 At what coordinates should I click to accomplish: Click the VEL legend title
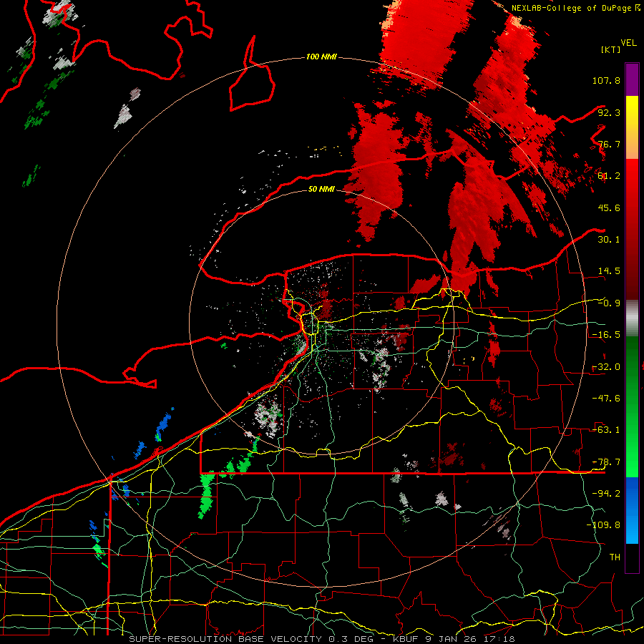(x=628, y=43)
